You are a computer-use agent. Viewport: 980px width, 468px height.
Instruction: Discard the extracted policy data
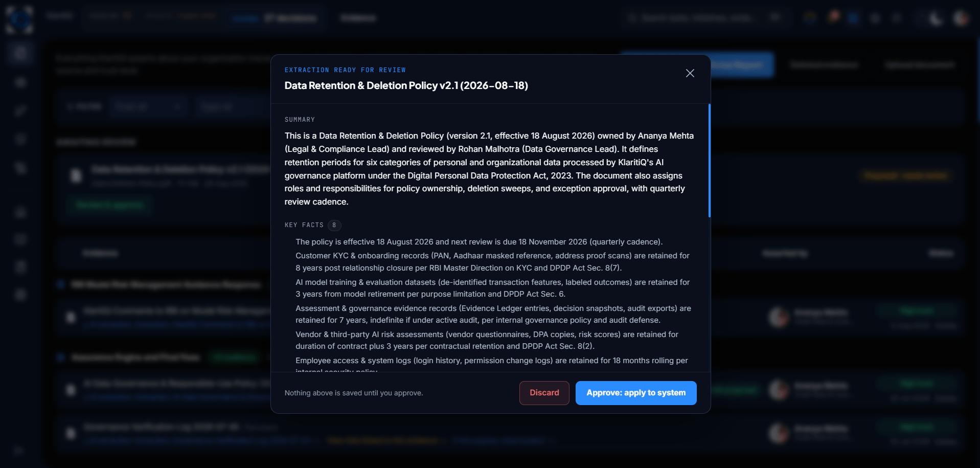click(544, 393)
